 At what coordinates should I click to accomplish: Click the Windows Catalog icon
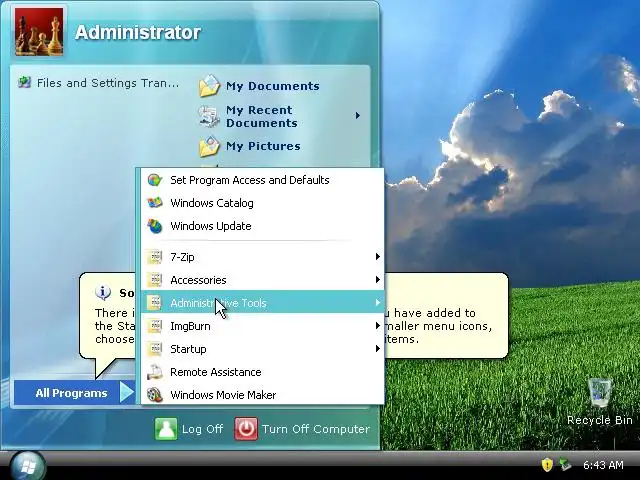(155, 203)
